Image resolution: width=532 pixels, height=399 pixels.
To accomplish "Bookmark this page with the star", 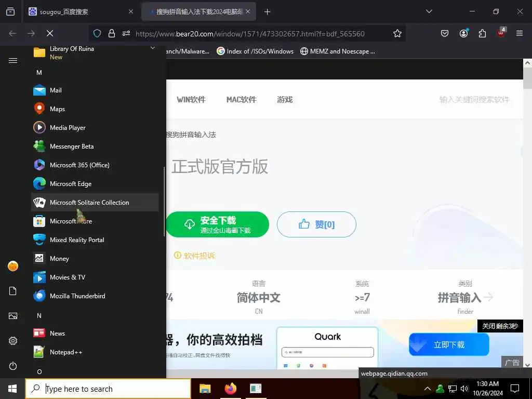I will click(x=397, y=33).
